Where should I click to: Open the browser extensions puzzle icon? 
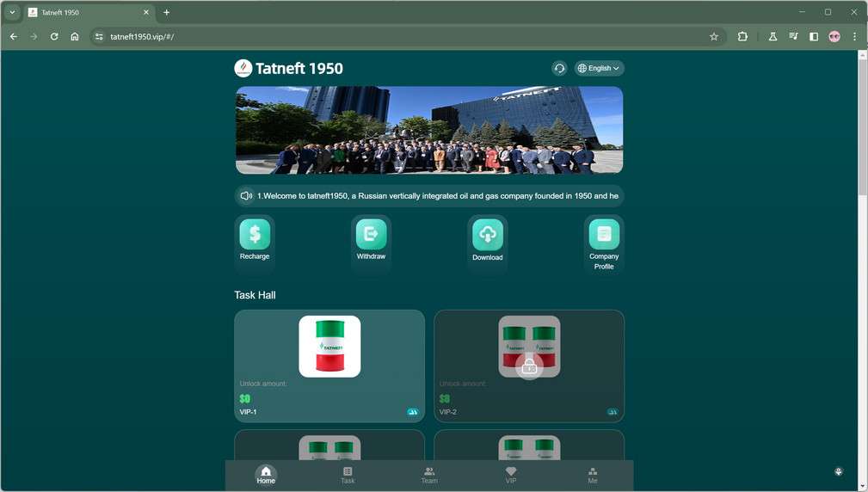point(742,36)
